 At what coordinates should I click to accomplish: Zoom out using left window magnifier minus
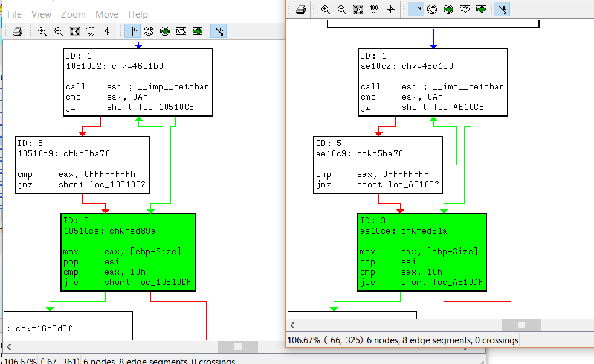(x=59, y=31)
